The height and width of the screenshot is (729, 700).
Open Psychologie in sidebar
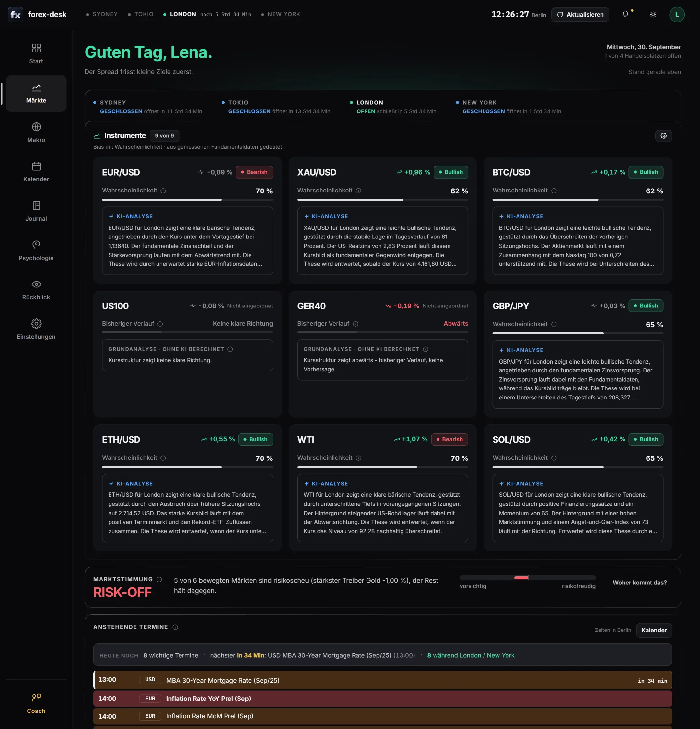[x=36, y=251]
